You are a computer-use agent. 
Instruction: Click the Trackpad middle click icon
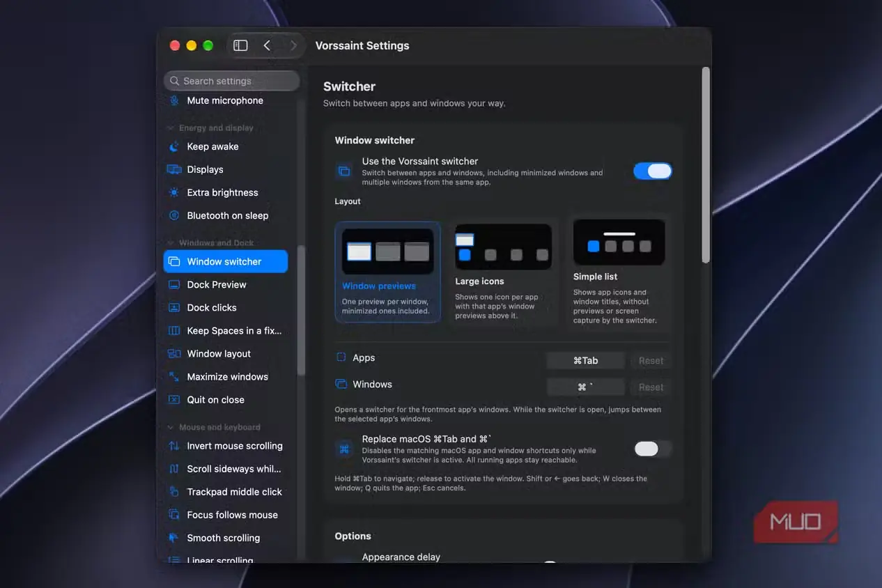click(x=174, y=492)
